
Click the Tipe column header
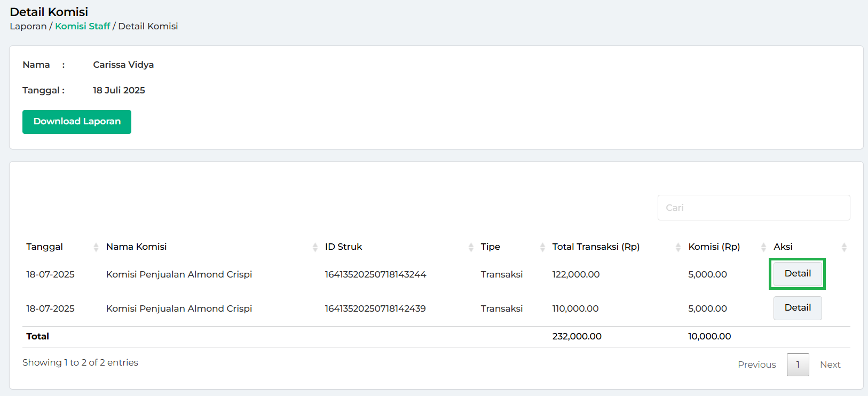pyautogui.click(x=490, y=247)
